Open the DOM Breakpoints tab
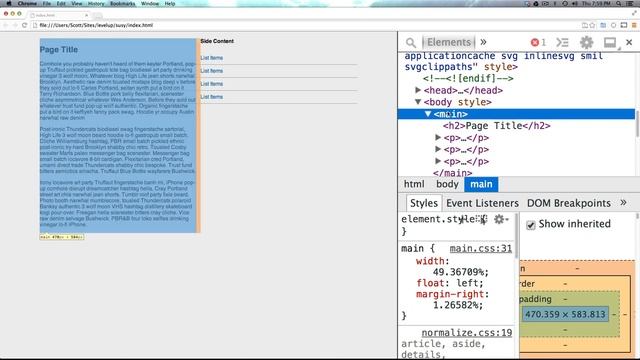 pos(569,203)
